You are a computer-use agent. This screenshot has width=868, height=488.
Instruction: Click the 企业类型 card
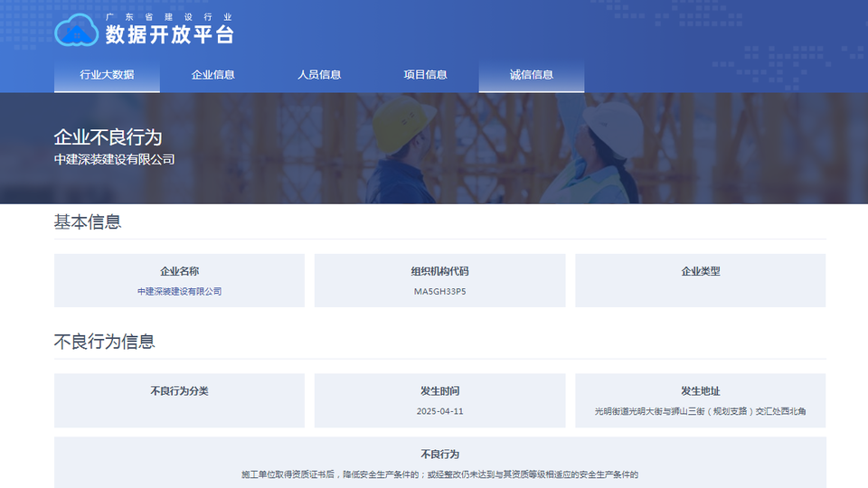[x=700, y=279]
